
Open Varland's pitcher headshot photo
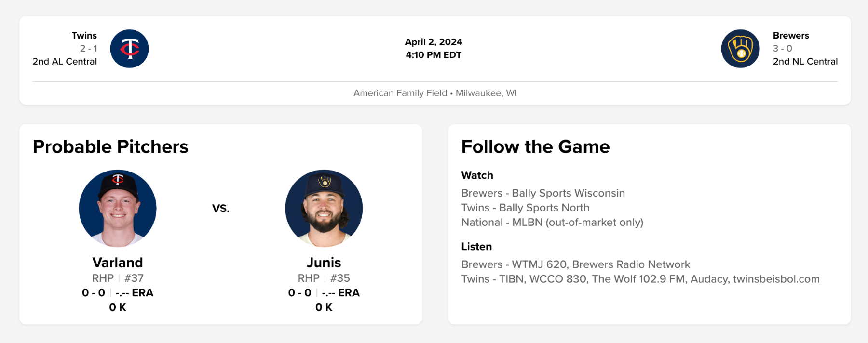click(x=118, y=208)
